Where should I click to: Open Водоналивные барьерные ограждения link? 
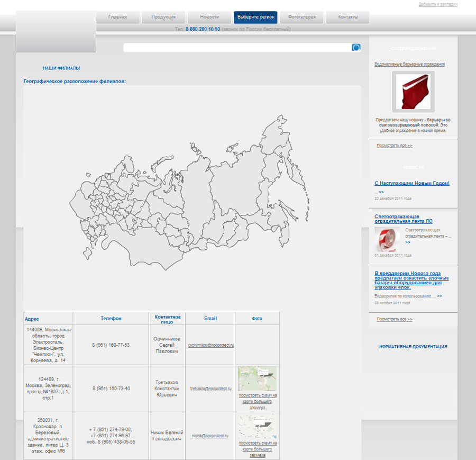(x=409, y=64)
